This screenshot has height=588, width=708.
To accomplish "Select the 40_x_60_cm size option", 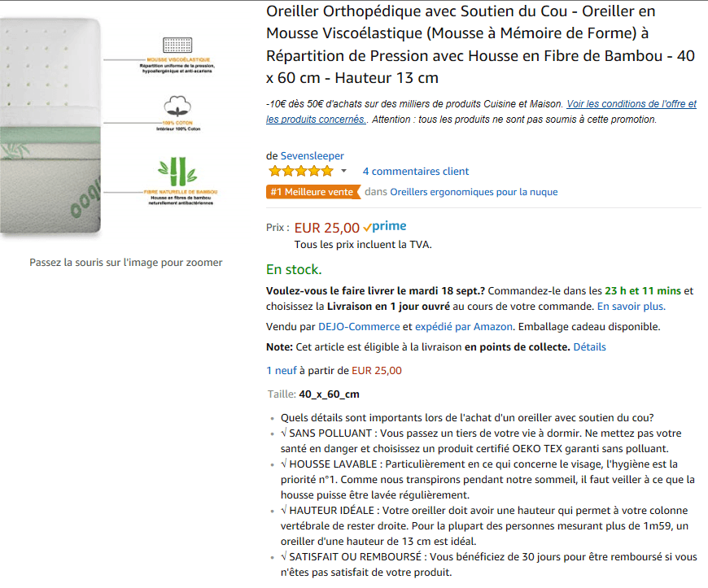I will 329,394.
